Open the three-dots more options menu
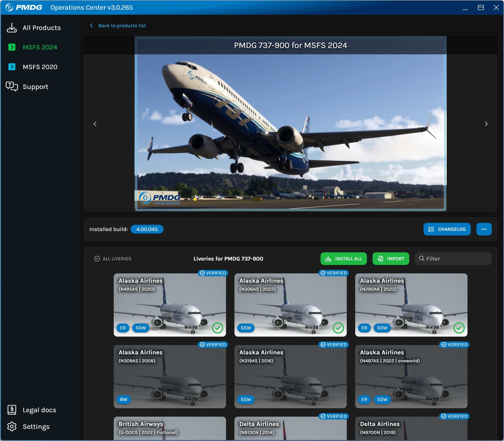This screenshot has width=504, height=441. [484, 229]
